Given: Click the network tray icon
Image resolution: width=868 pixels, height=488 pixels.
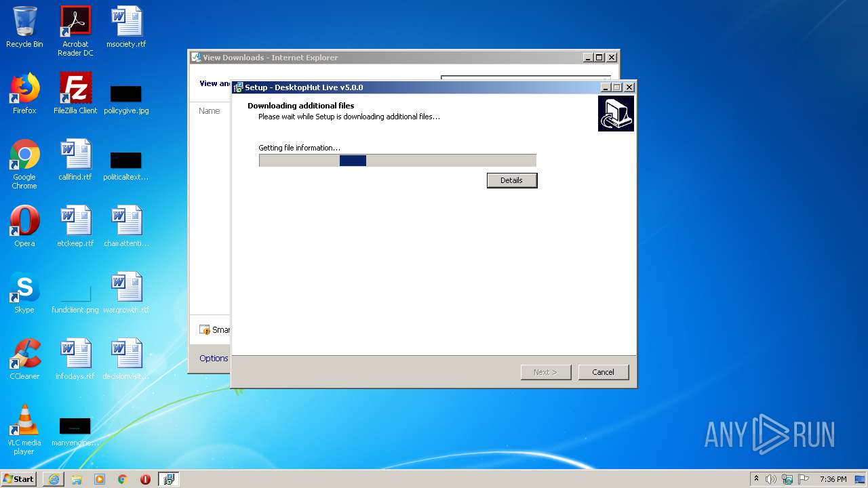Looking at the screenshot, I should [787, 479].
